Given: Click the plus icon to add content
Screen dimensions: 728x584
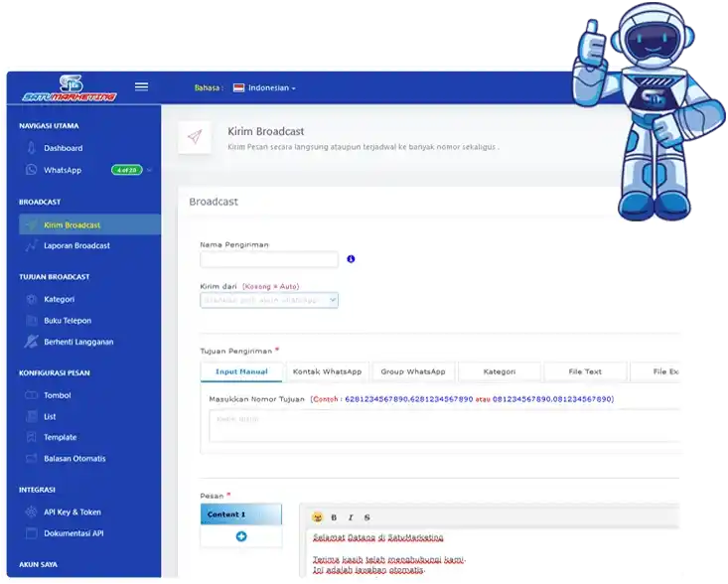Looking at the screenshot, I should (240, 536).
